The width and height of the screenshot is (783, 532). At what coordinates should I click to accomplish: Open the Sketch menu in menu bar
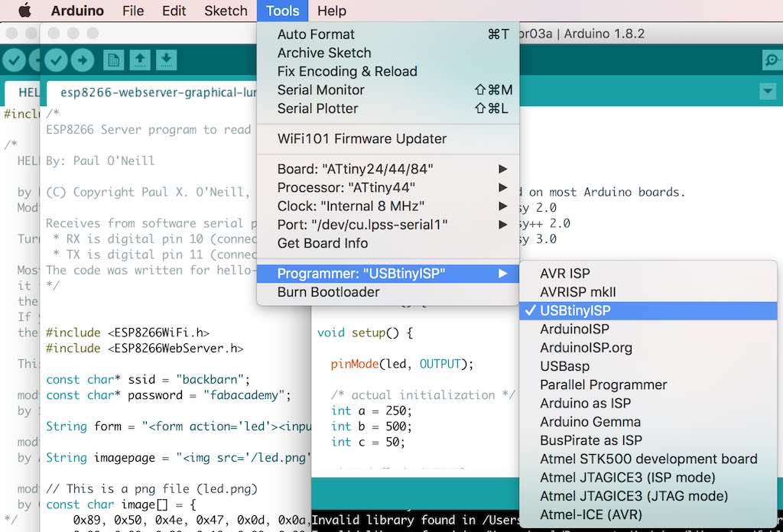[x=226, y=11]
